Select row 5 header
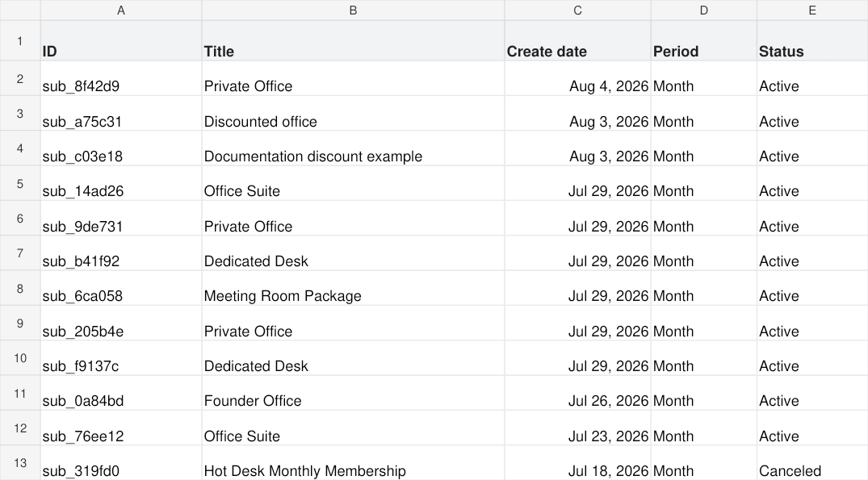868x480 pixels. click(x=20, y=183)
